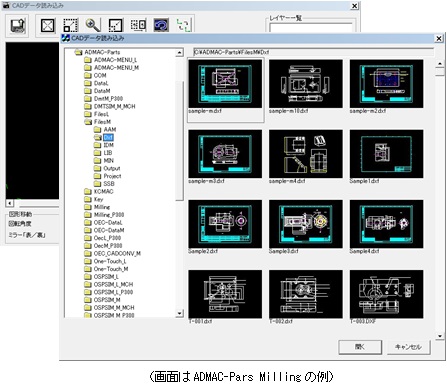Select the DMTSIM_M_MCH folder
This screenshot has height=390, width=447.
(114, 106)
